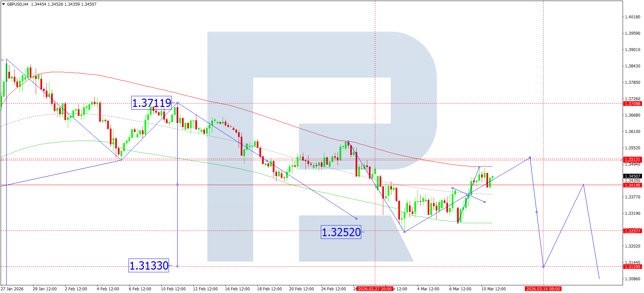Image resolution: width=644 pixels, height=293 pixels.
Task: Select the 2026.03.14 08:00 date marker
Action: (x=543, y=289)
